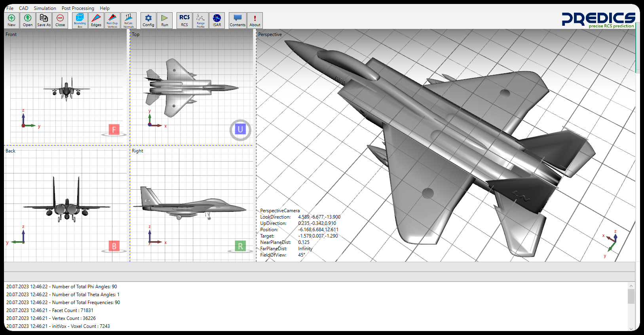
Task: Click the FieldOfView value 45°
Action: [302, 255]
